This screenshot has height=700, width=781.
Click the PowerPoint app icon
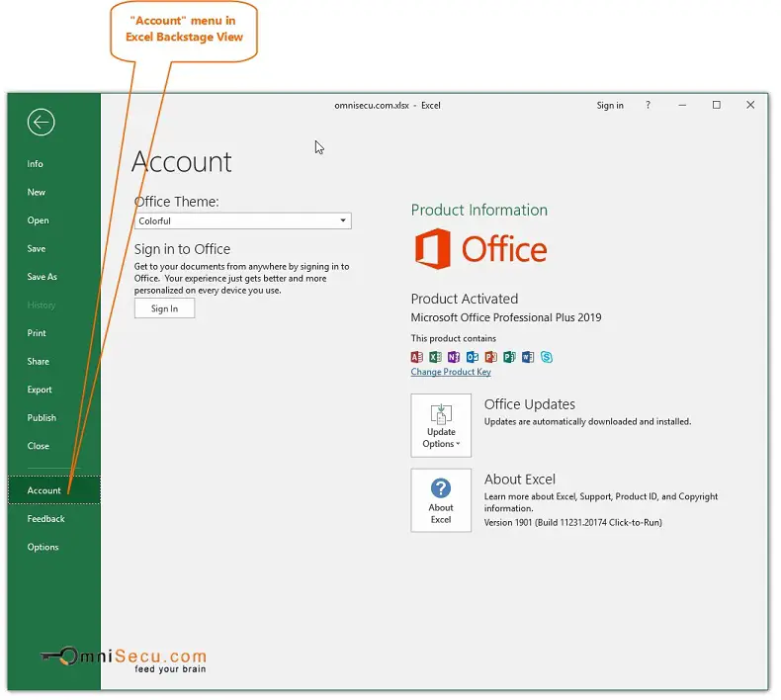pyautogui.click(x=490, y=357)
